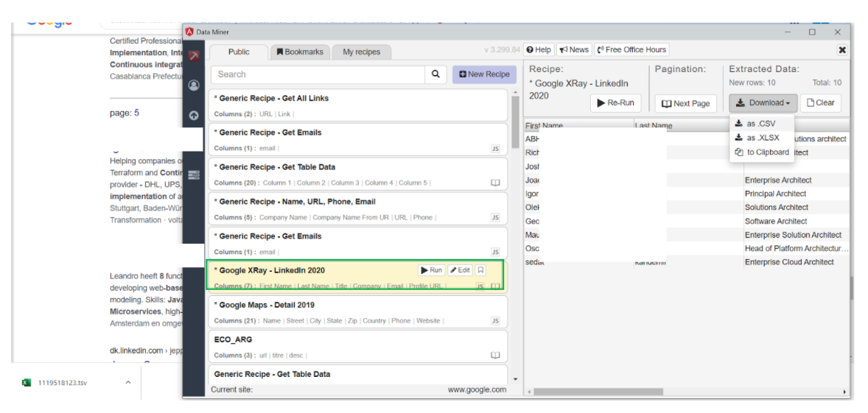Click the book icon on ECO_ARG recipe
The image size is (868, 413).
coord(495,355)
